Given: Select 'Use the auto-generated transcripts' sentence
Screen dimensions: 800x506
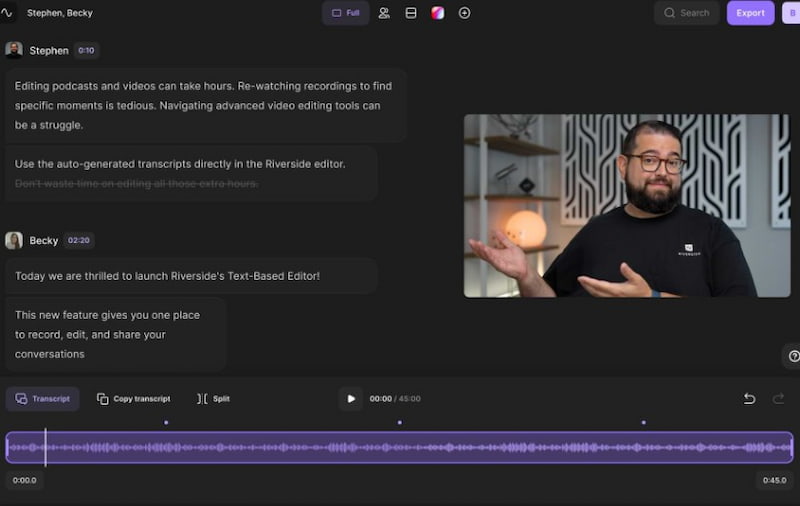Looking at the screenshot, I should (180, 164).
